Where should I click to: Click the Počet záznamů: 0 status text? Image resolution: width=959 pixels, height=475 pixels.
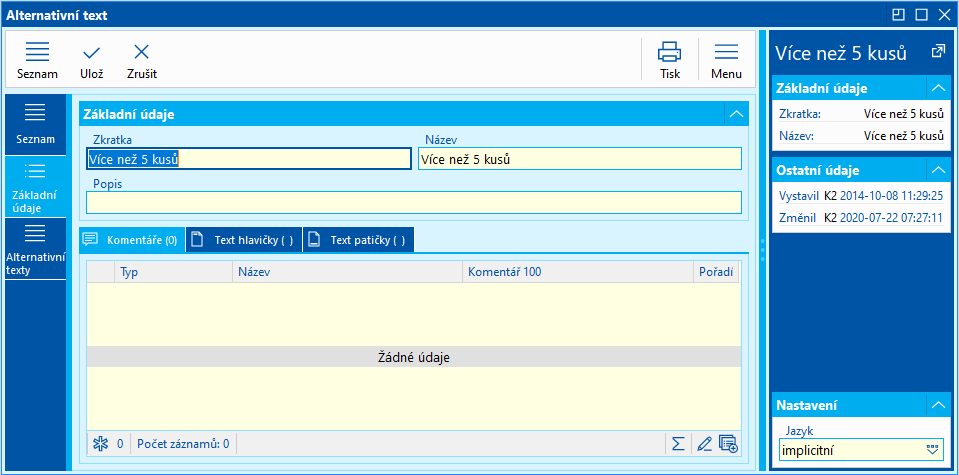[x=183, y=443]
